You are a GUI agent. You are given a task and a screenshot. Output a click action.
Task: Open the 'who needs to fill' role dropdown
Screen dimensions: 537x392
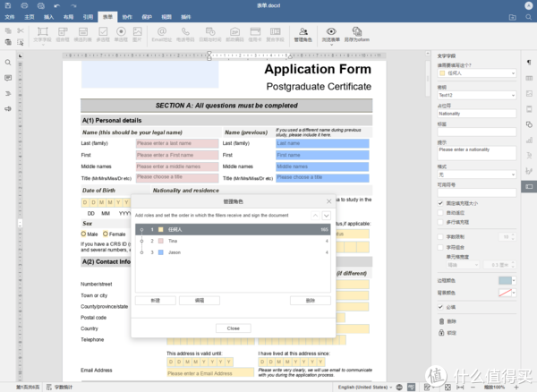pyautogui.click(x=477, y=72)
